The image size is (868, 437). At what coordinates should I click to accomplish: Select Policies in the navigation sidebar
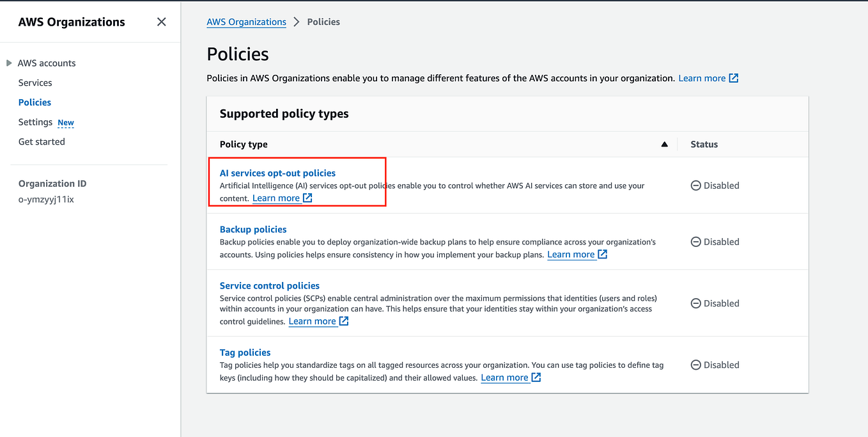35,102
